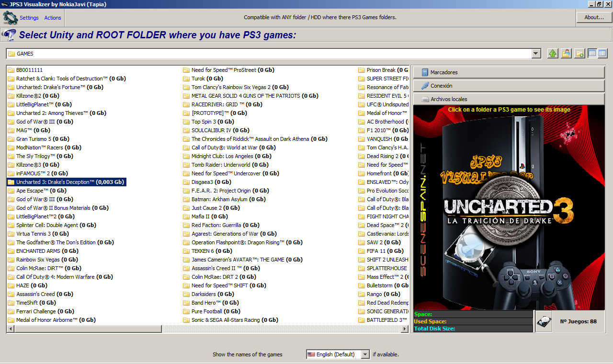Image resolution: width=613 pixels, height=364 pixels.
Task: Expand the GAMES folder path dropdown
Action: click(536, 54)
